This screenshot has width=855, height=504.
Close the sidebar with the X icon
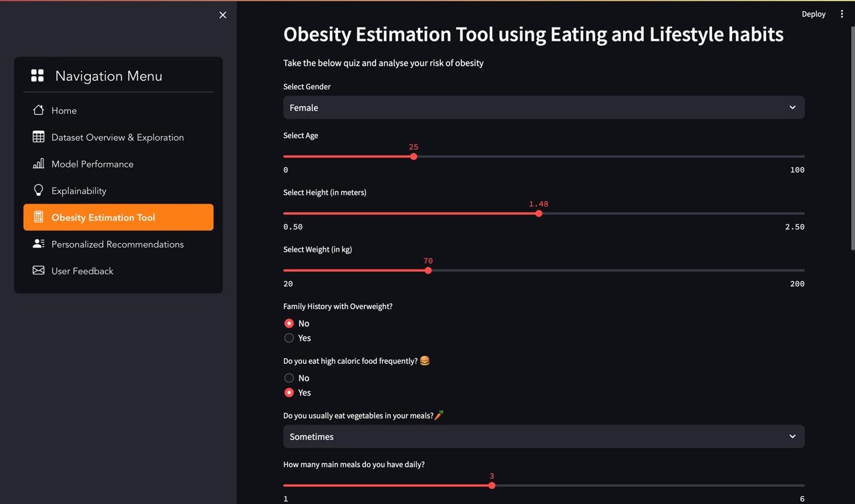222,15
